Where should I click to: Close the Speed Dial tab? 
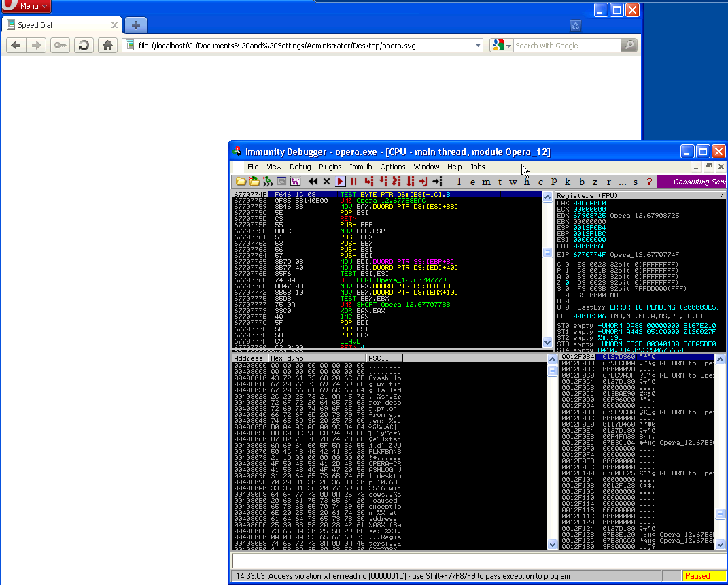114,25
